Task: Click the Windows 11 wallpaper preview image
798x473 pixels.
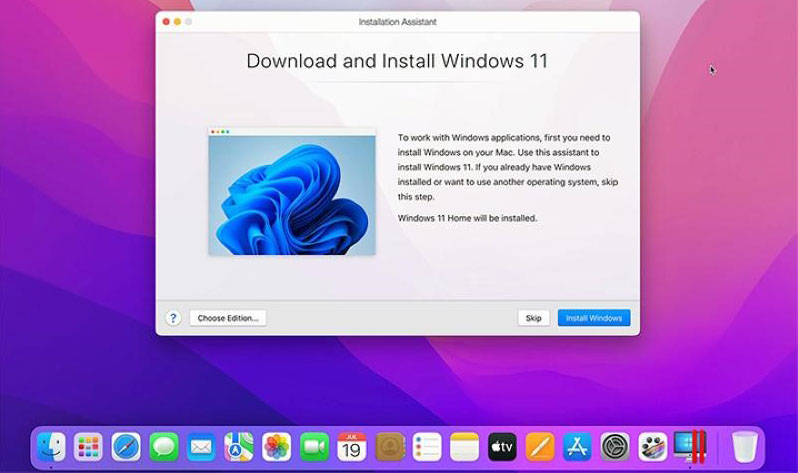Action: pyautogui.click(x=292, y=191)
